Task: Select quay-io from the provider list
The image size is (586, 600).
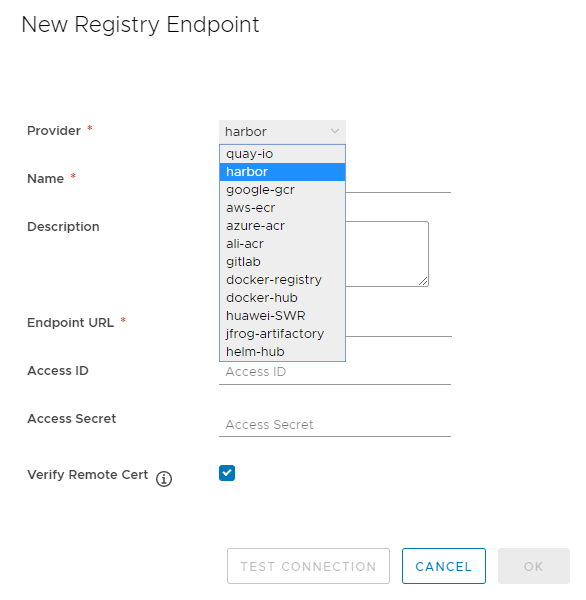Action: pyautogui.click(x=282, y=154)
